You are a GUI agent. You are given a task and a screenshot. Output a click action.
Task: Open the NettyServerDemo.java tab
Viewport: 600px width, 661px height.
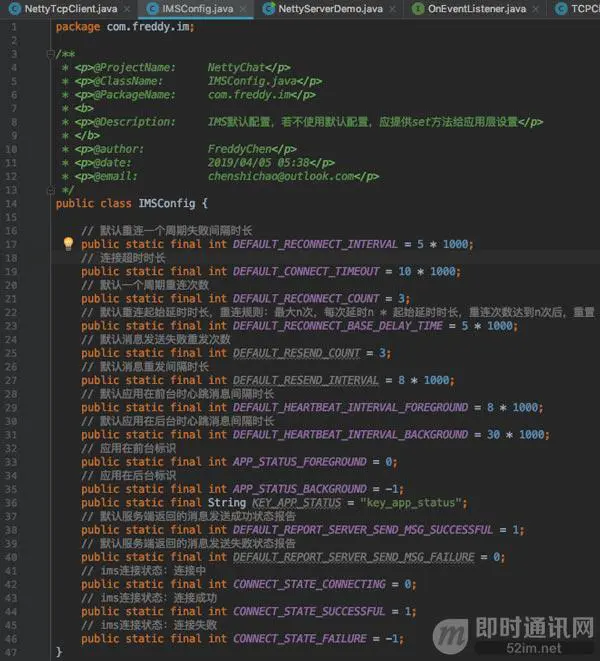point(331,8)
